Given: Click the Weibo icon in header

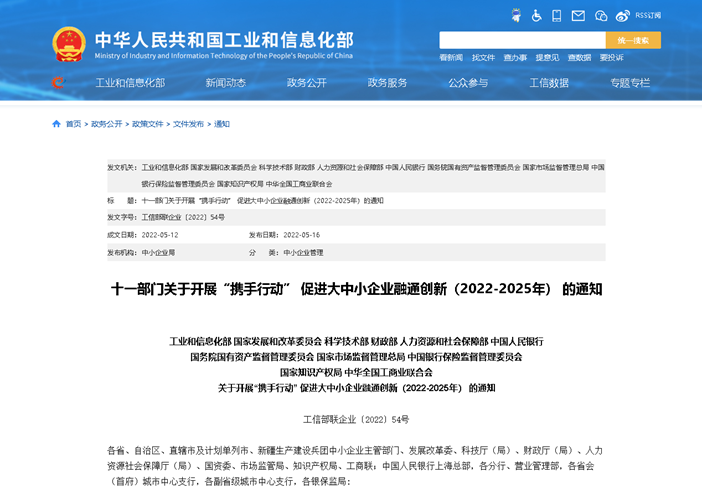Looking at the screenshot, I should click(623, 16).
